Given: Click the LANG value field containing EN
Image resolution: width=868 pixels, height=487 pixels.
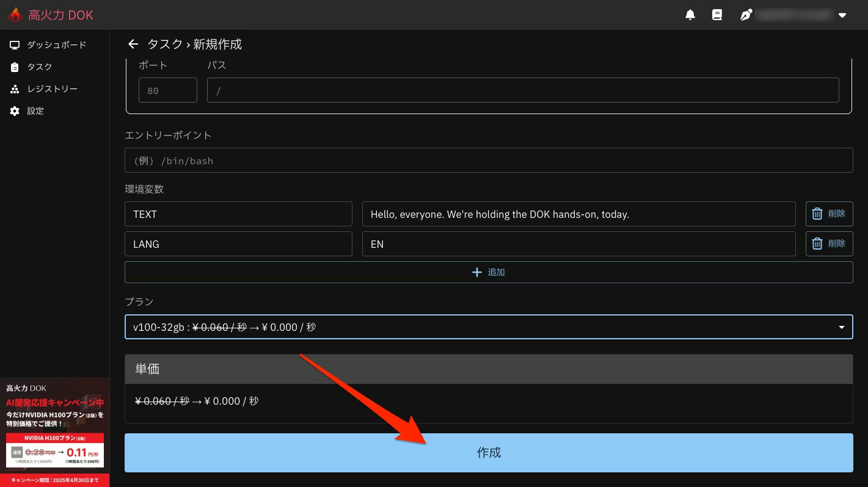Looking at the screenshot, I should point(578,243).
